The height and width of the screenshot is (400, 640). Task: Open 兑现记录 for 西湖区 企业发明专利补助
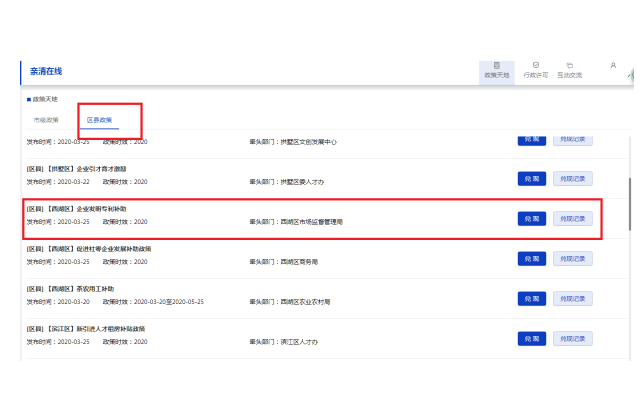coord(572,219)
